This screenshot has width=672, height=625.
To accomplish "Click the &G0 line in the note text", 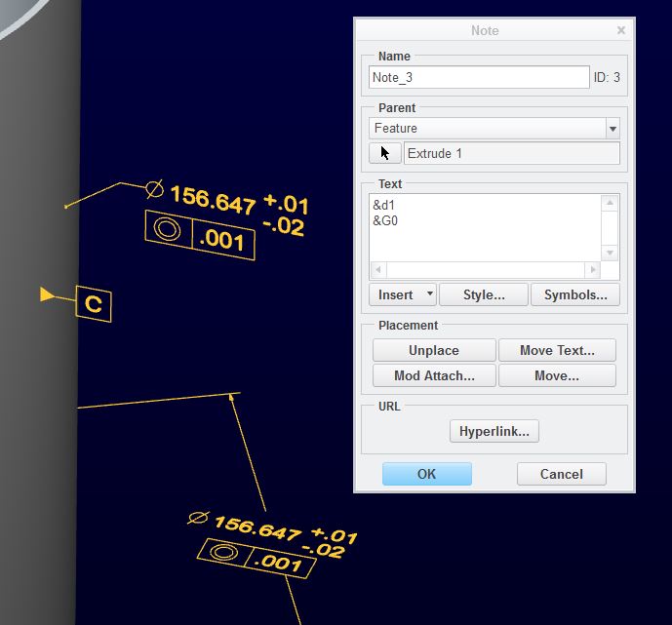I will click(x=385, y=220).
